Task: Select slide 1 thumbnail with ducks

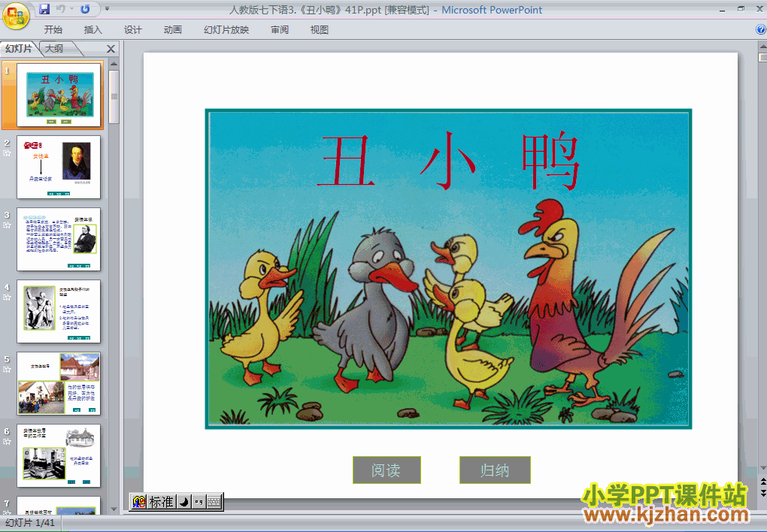Action: [59, 95]
